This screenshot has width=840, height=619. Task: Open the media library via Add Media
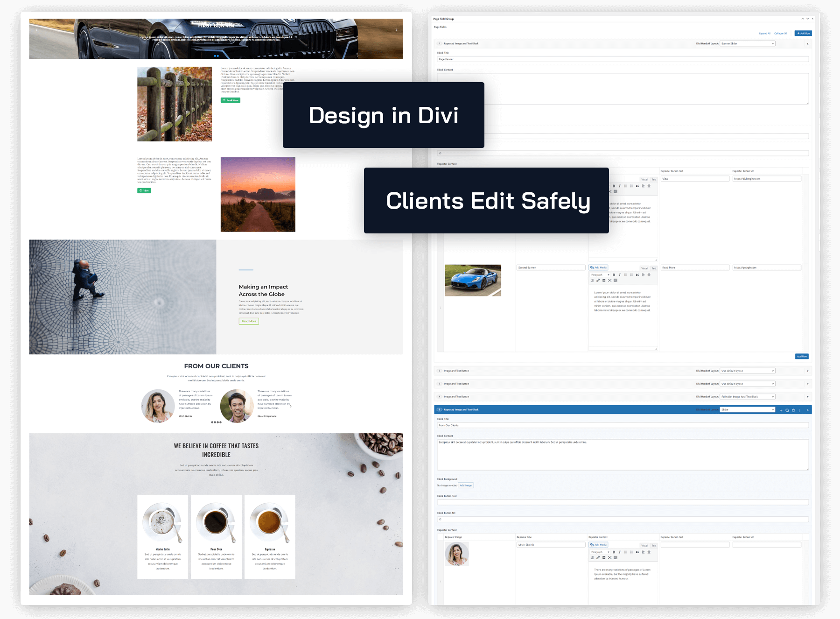(599, 544)
